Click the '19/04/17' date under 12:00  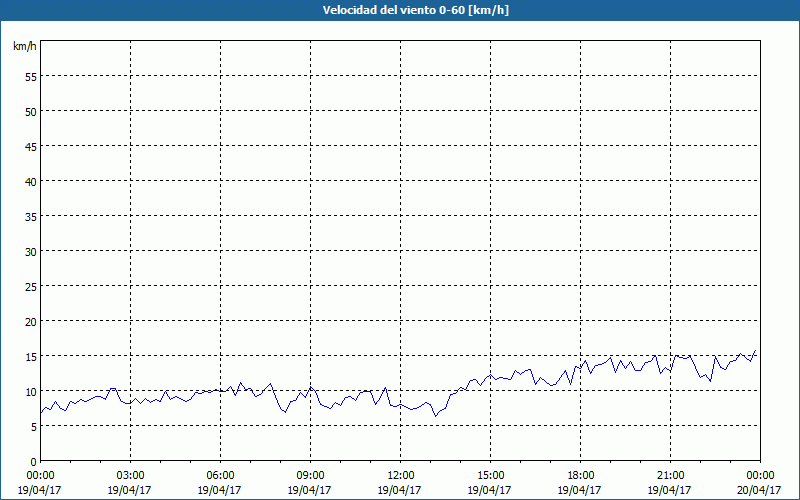(399, 490)
